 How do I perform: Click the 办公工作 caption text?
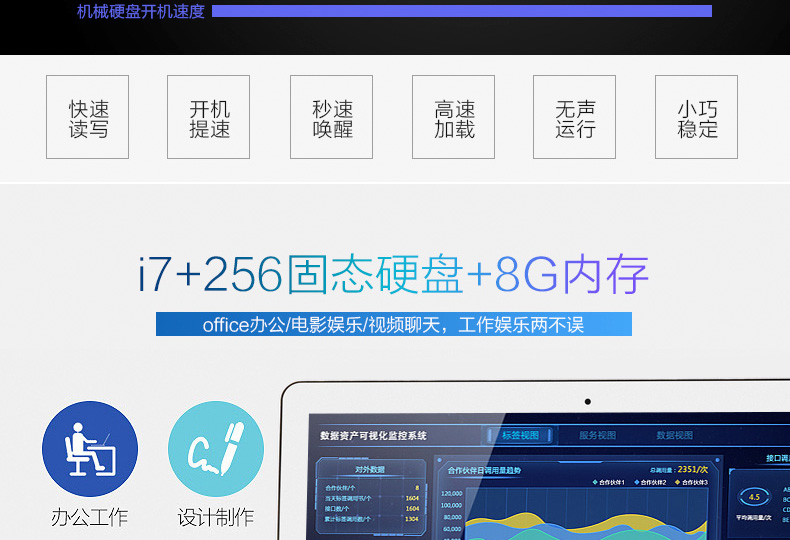pyautogui.click(x=90, y=517)
